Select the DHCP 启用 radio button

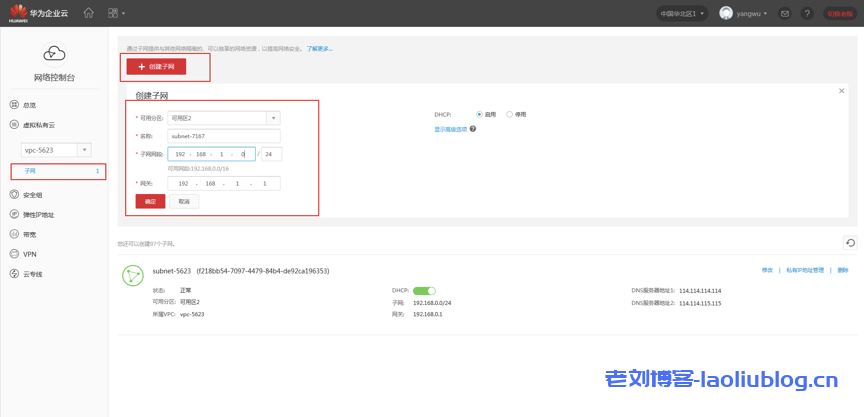click(480, 114)
